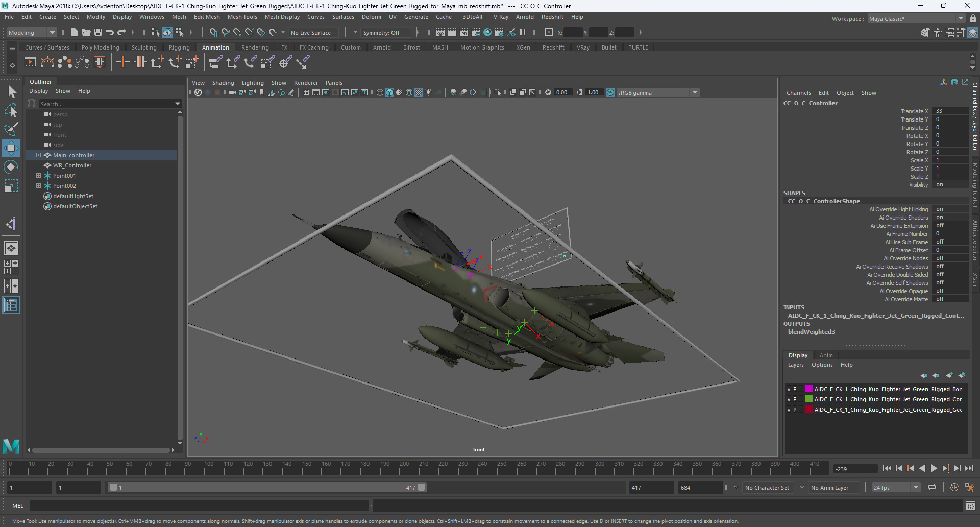Open the Symmetry Off dropdown
980x527 pixels.
[x=385, y=33]
